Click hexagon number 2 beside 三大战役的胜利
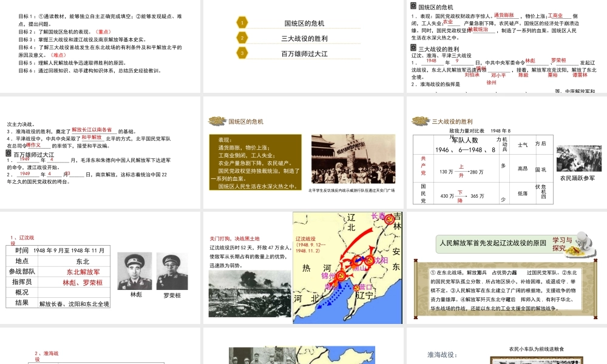The image size is (607, 364). [x=242, y=38]
